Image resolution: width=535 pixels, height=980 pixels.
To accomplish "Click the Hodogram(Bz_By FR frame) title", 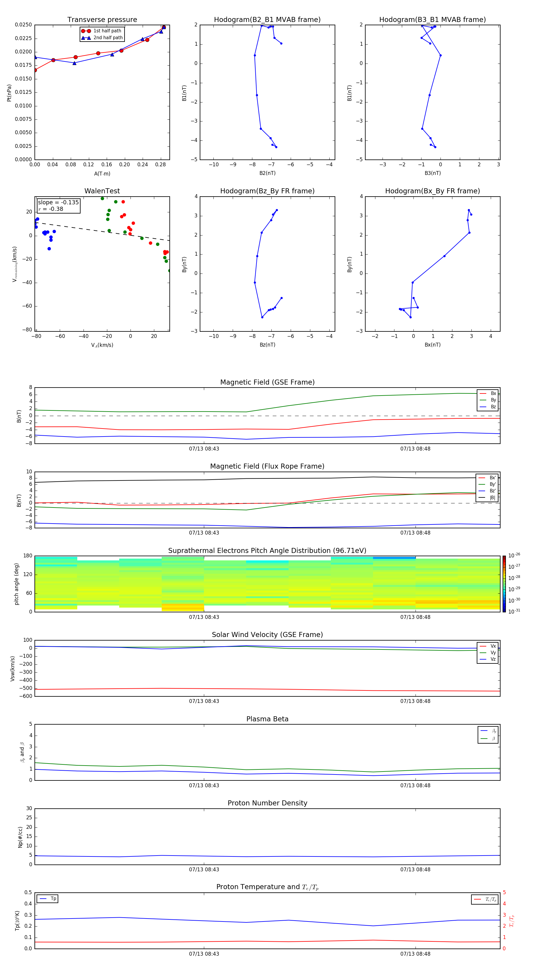I will (267, 191).
